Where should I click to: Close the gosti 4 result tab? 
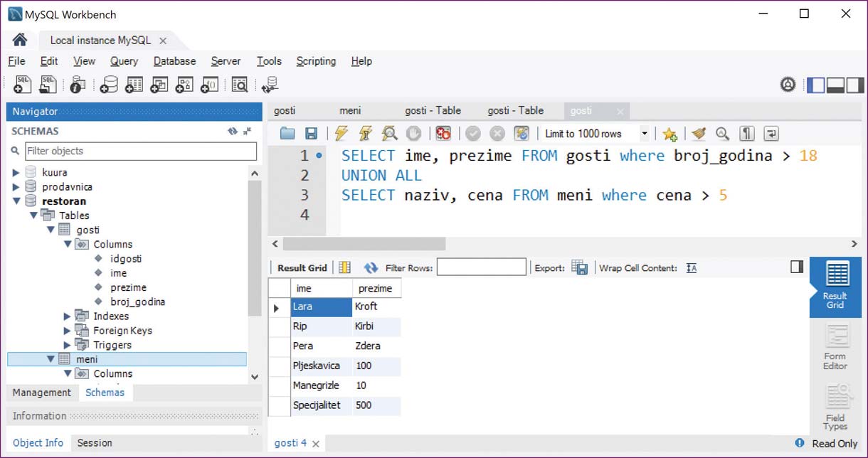(316, 443)
